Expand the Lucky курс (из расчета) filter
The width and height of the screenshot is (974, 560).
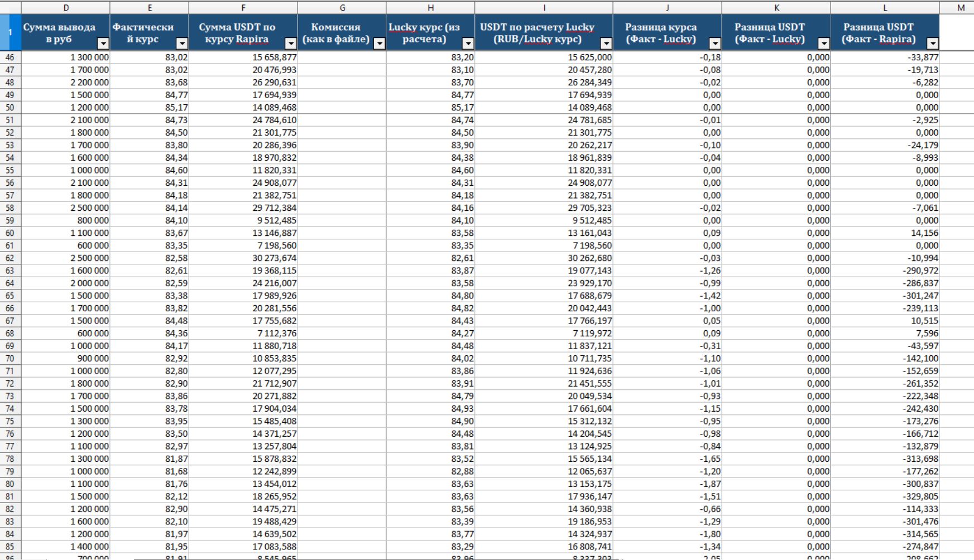pyautogui.click(x=468, y=44)
